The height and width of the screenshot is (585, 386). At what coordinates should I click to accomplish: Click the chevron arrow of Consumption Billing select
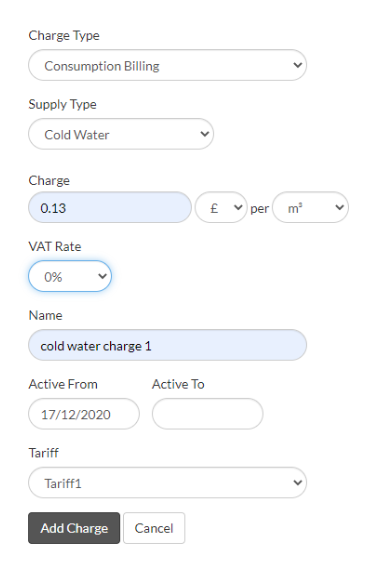(298, 65)
